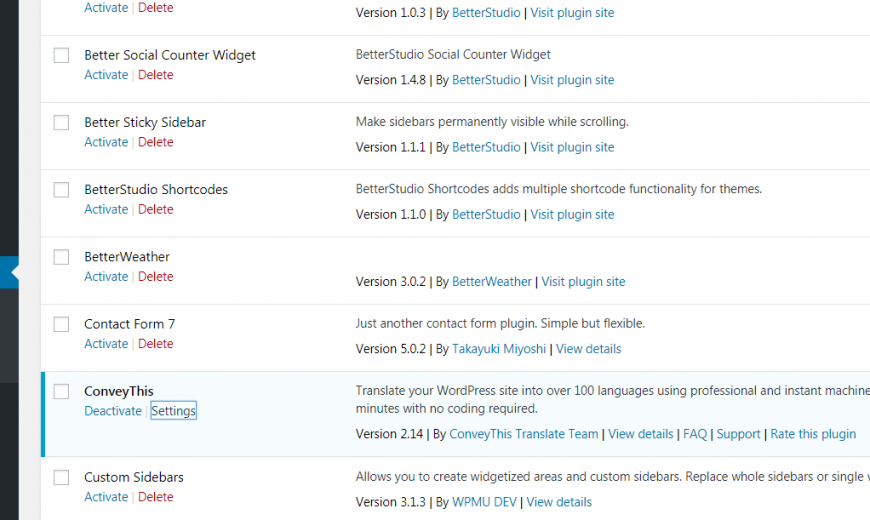Activate Better Social Counter Widget plugin
The image size is (870, 520).
coord(106,75)
